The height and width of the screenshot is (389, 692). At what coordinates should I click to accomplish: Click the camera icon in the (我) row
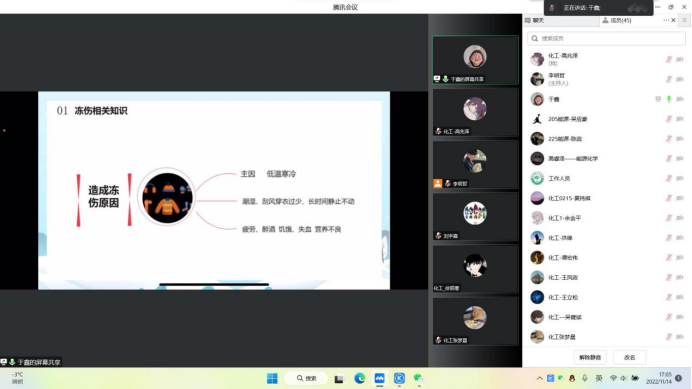[680, 59]
